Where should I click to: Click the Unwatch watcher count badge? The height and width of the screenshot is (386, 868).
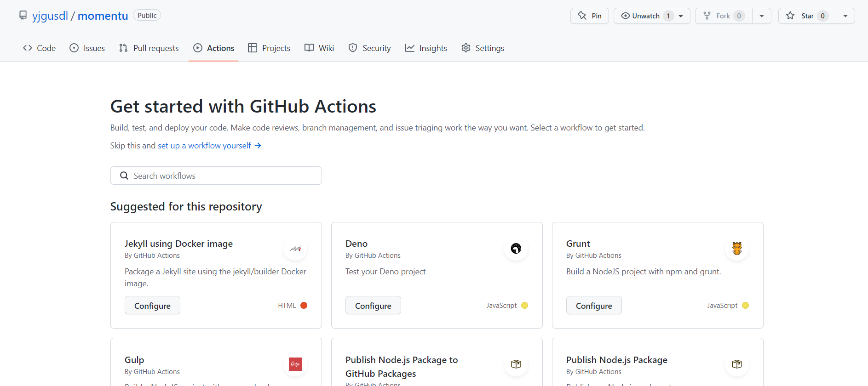click(x=668, y=16)
